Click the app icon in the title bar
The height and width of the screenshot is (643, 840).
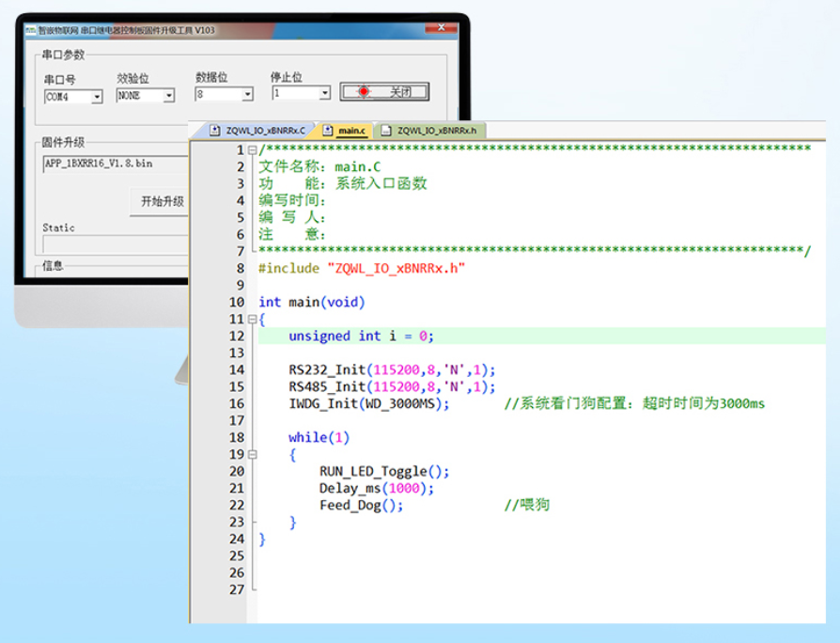click(x=30, y=31)
